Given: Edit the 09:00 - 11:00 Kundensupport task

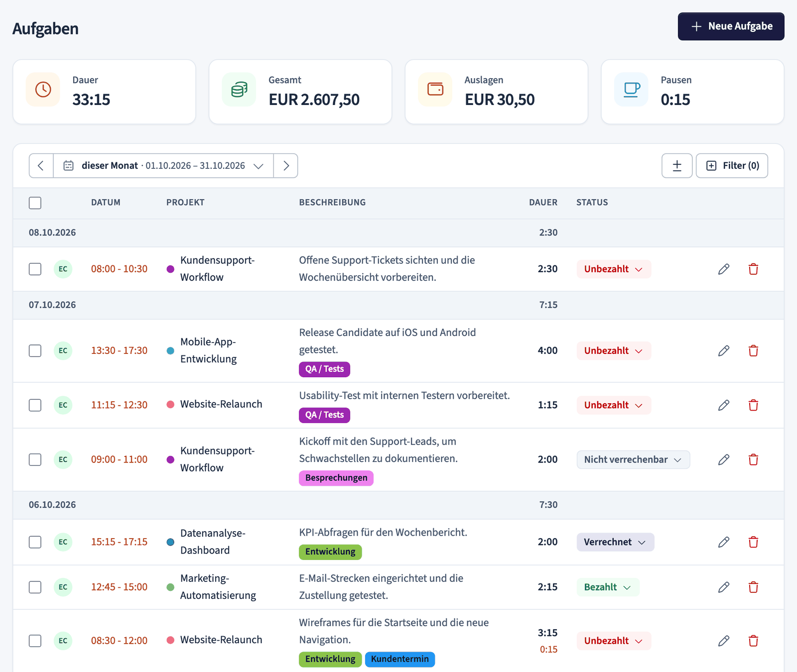Looking at the screenshot, I should pos(724,459).
